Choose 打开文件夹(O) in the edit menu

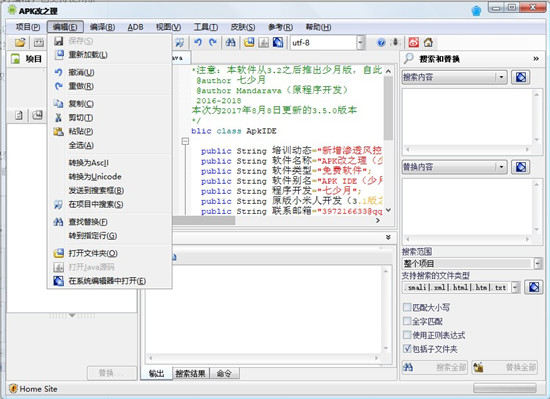coord(109,253)
